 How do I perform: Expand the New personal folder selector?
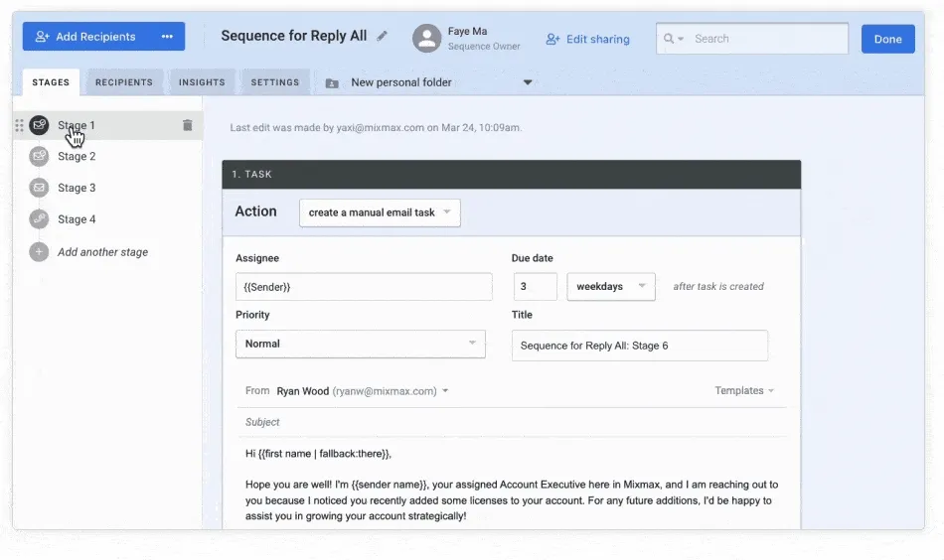[428, 82]
